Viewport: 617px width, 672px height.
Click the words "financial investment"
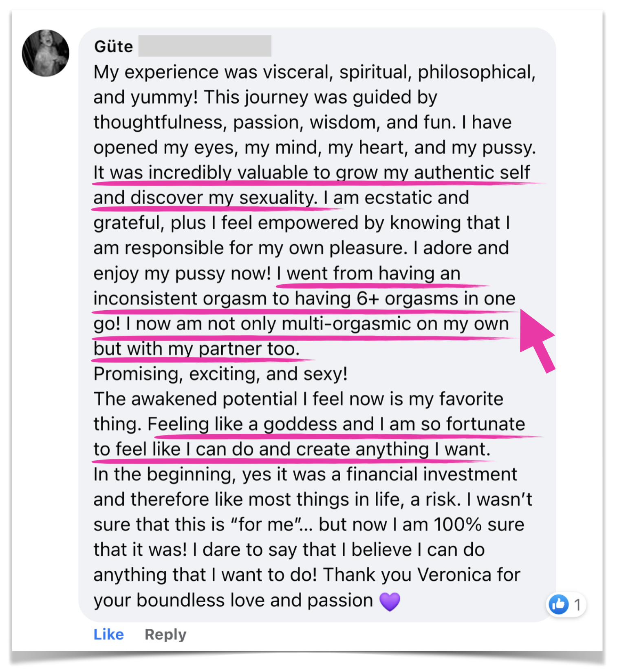[x=432, y=475]
